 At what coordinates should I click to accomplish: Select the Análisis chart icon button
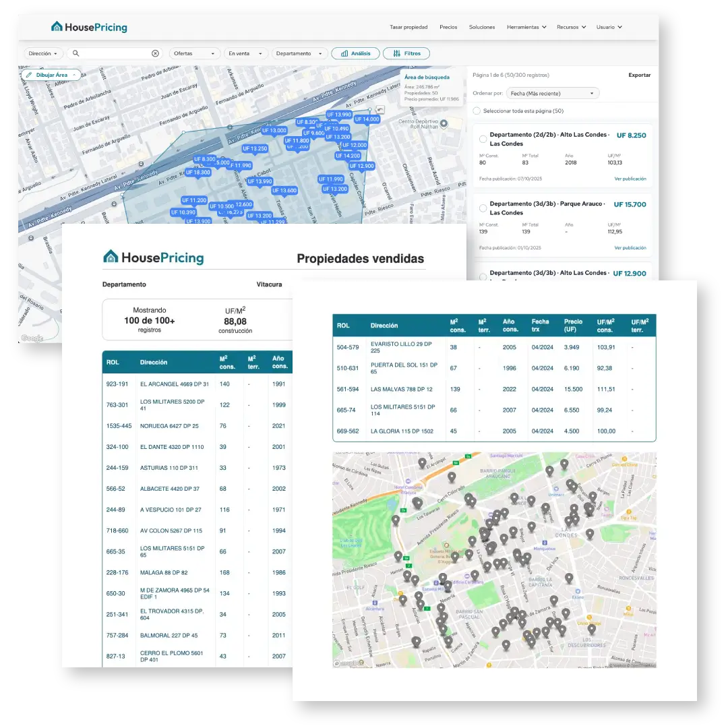click(x=344, y=53)
